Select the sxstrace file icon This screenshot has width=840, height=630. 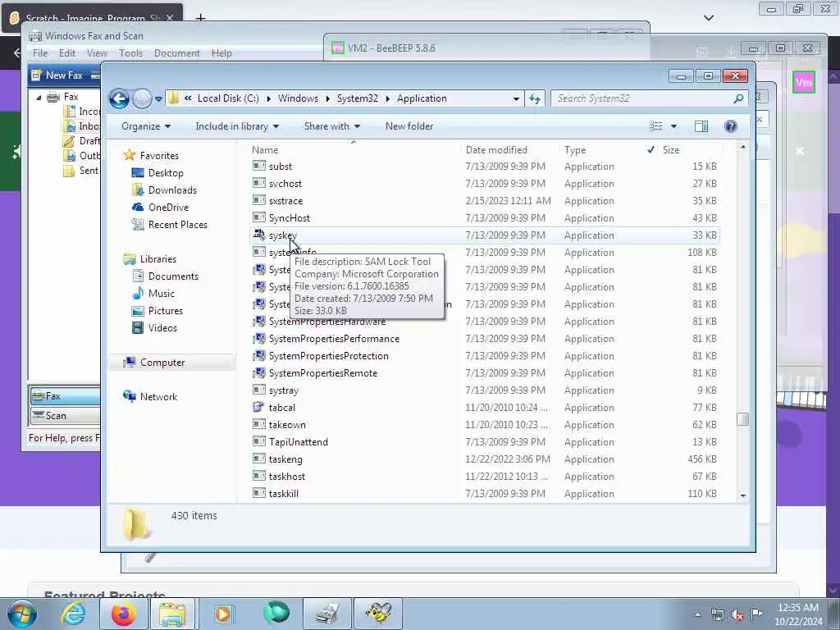258,200
